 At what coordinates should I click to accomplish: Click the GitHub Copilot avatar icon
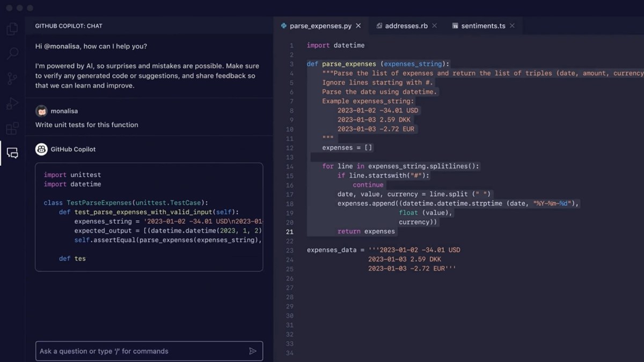pos(41,149)
